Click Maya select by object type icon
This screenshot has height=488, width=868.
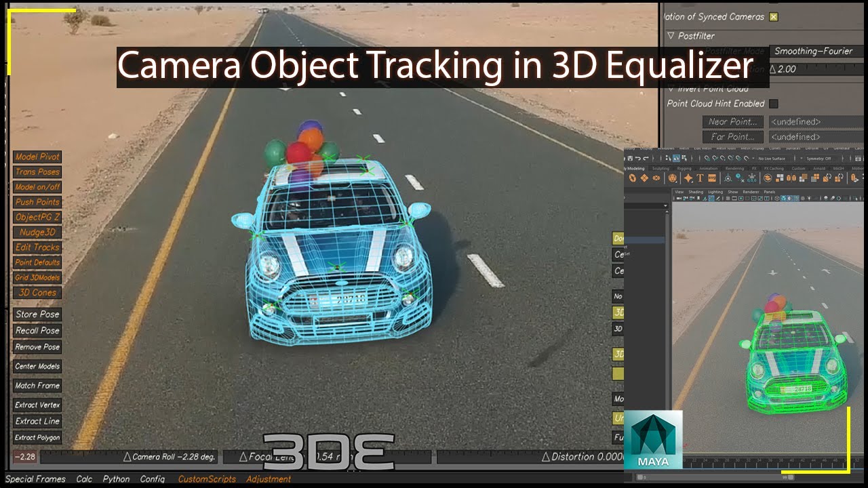click(x=677, y=159)
